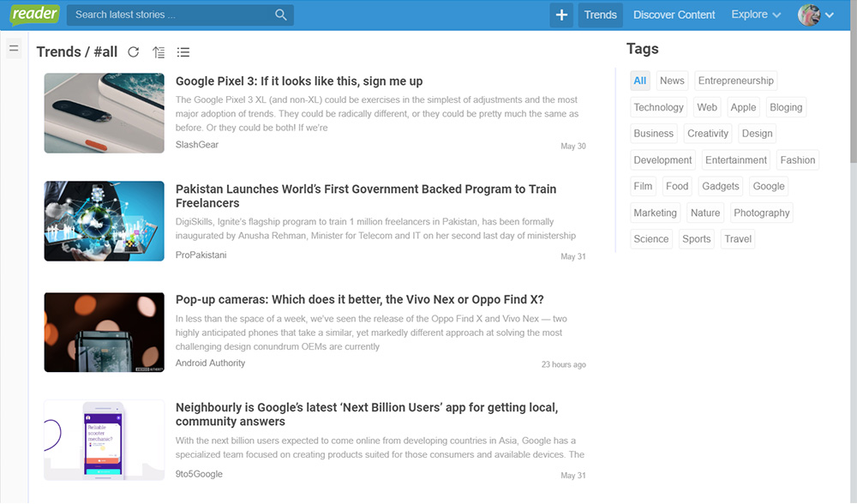The image size is (857, 504).
Task: Open the Pop-up cameras article title
Action: coord(360,299)
